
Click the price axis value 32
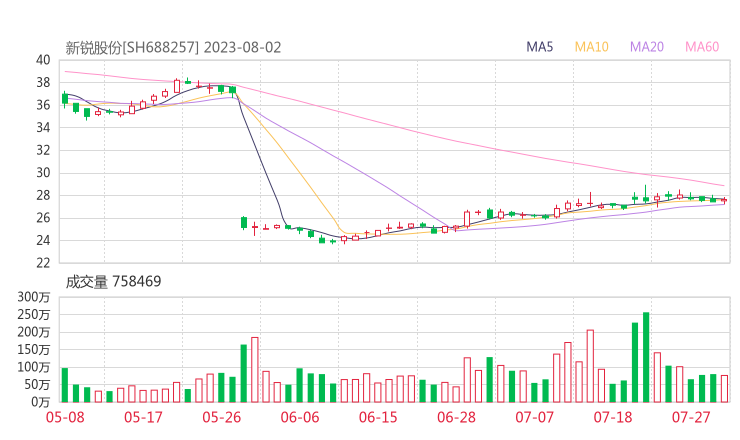(x=43, y=150)
